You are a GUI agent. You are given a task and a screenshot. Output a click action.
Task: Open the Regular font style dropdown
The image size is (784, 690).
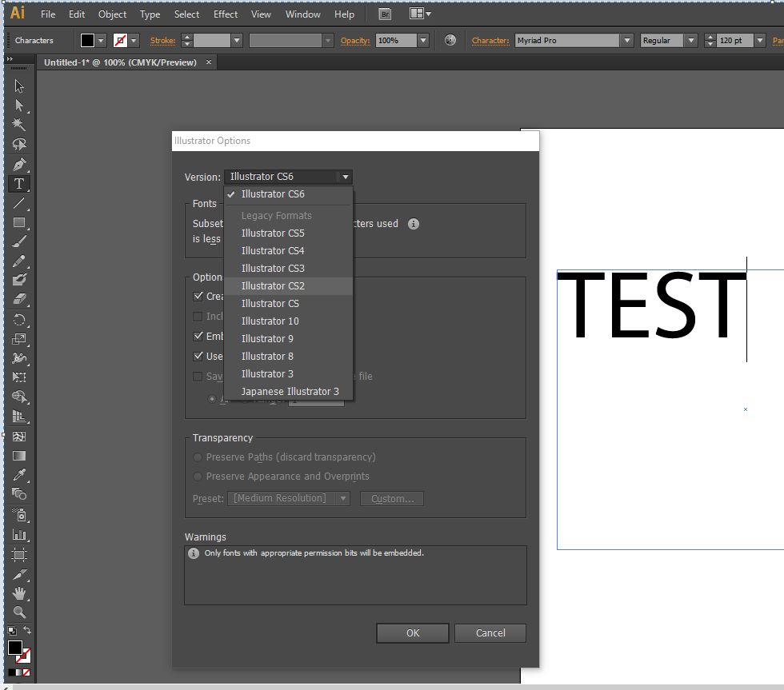(x=691, y=41)
